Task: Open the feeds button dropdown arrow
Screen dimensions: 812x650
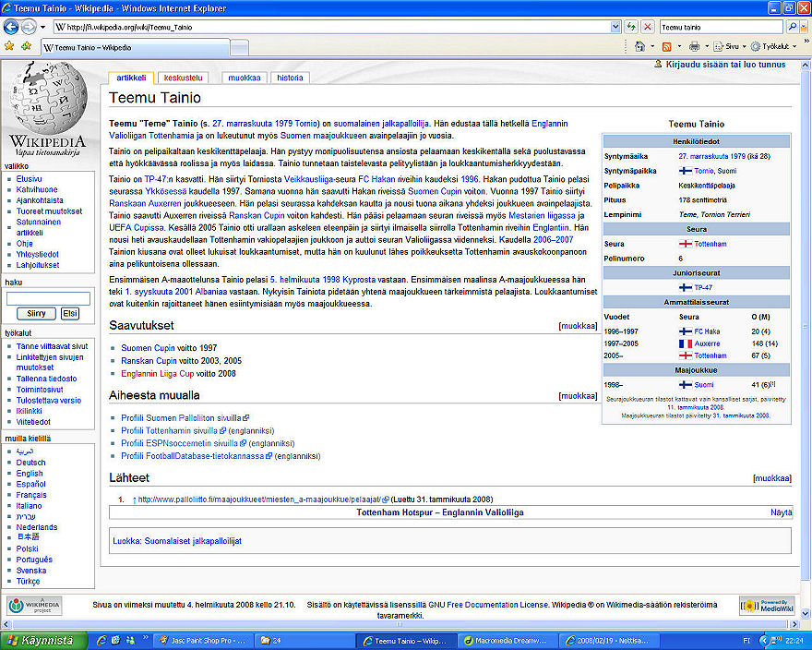Action: pyautogui.click(x=679, y=46)
